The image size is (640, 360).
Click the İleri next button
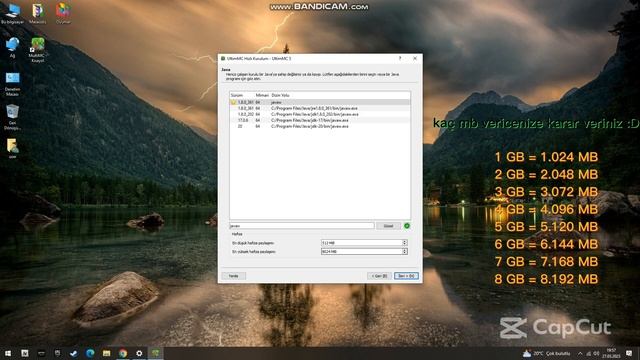pyautogui.click(x=406, y=276)
